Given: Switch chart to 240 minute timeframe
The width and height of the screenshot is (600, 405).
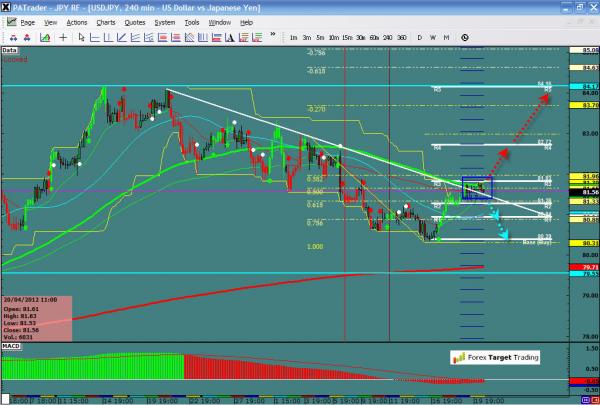Looking at the screenshot, I should point(388,37).
